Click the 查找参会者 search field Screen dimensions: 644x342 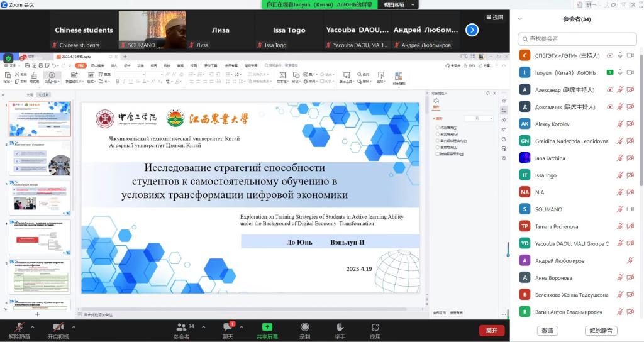coord(577,39)
